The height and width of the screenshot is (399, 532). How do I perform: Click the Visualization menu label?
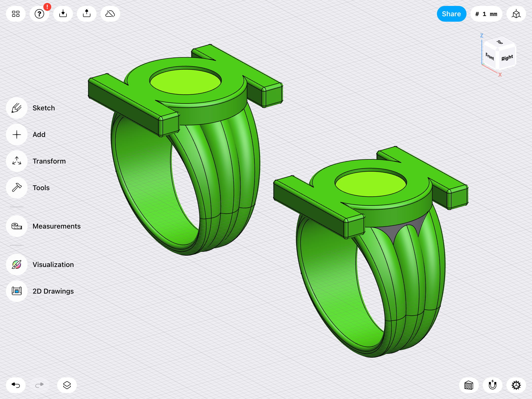point(53,265)
